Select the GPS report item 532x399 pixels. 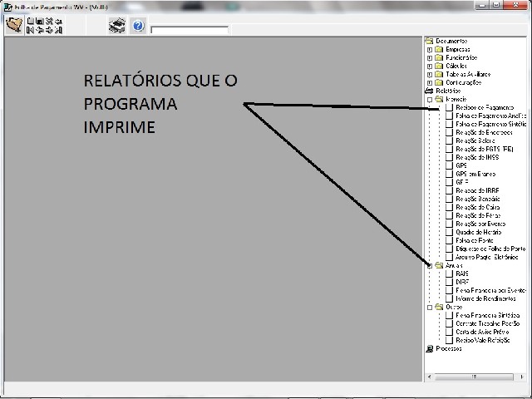461,165
